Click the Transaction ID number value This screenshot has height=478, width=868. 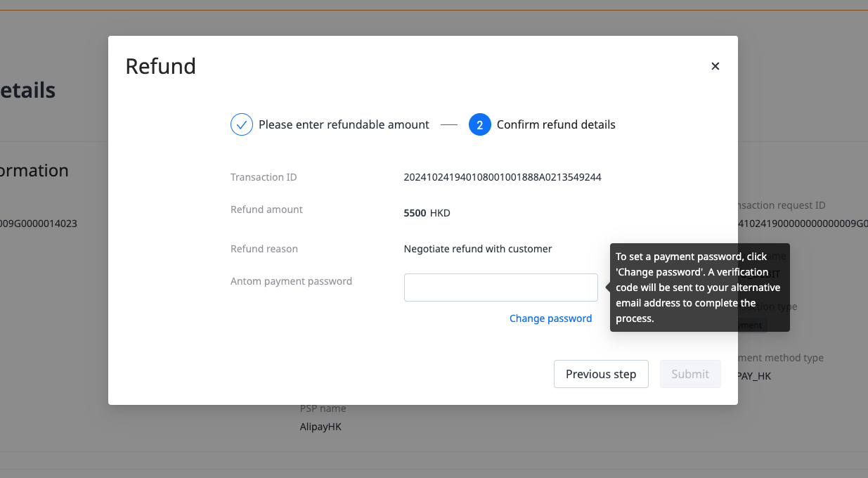[x=502, y=177]
